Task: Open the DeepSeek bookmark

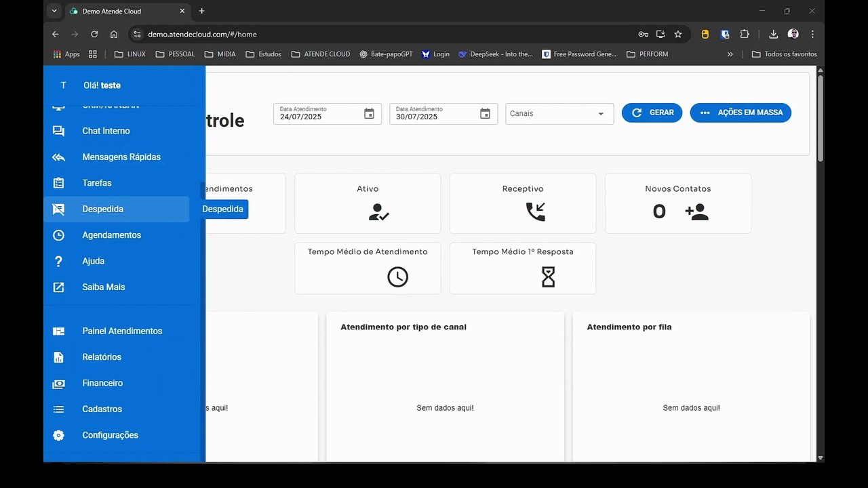Action: pyautogui.click(x=496, y=54)
